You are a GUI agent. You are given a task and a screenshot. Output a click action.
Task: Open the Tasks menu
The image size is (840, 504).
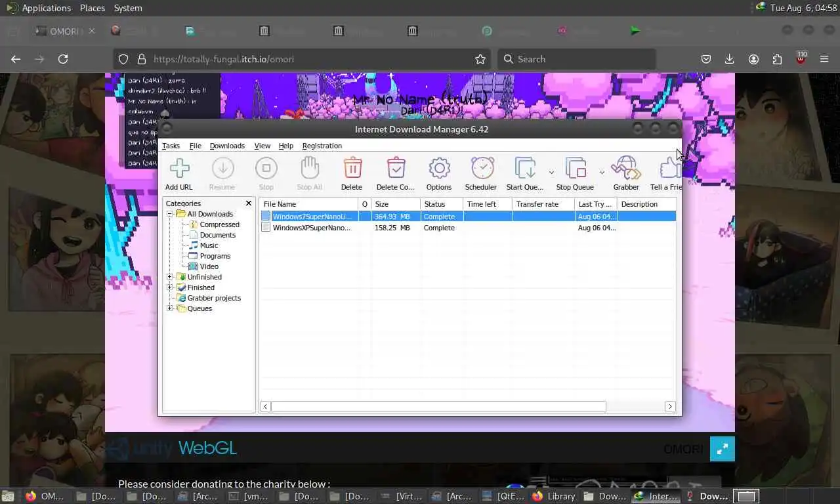click(171, 146)
